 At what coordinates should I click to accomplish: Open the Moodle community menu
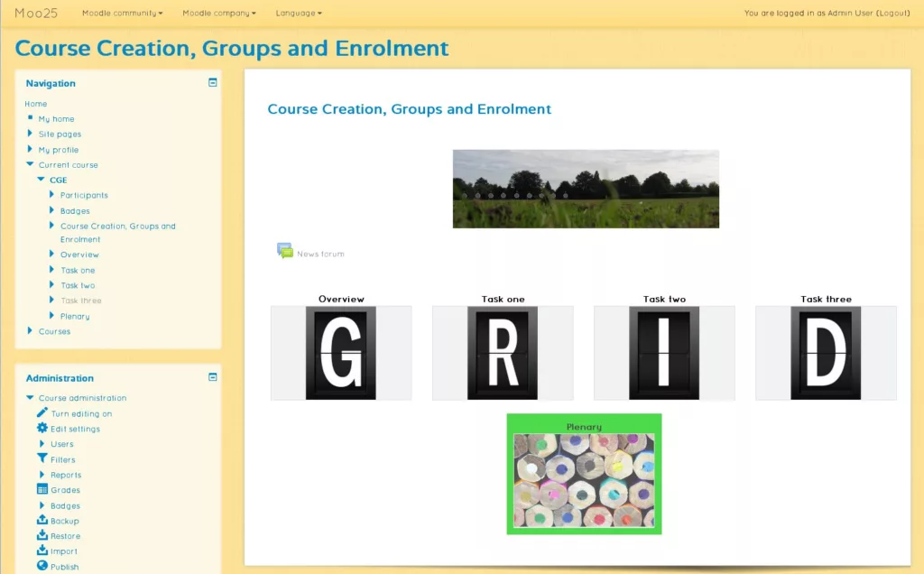tap(122, 14)
